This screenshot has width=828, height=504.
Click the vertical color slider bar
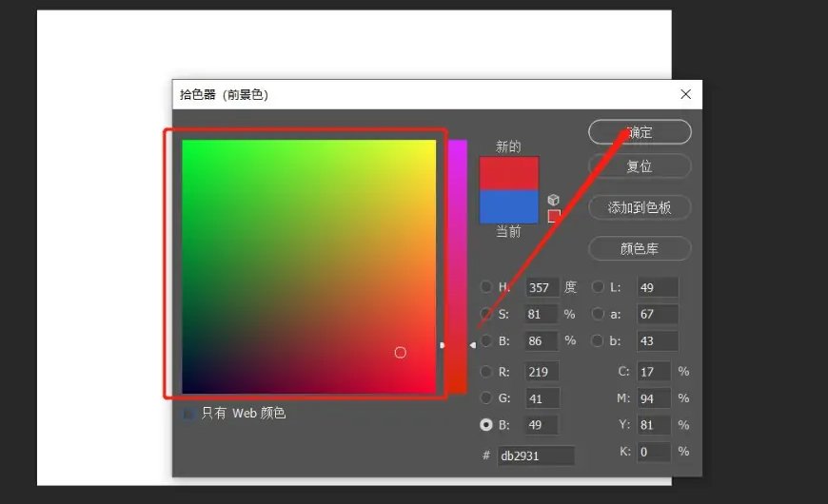pos(457,266)
